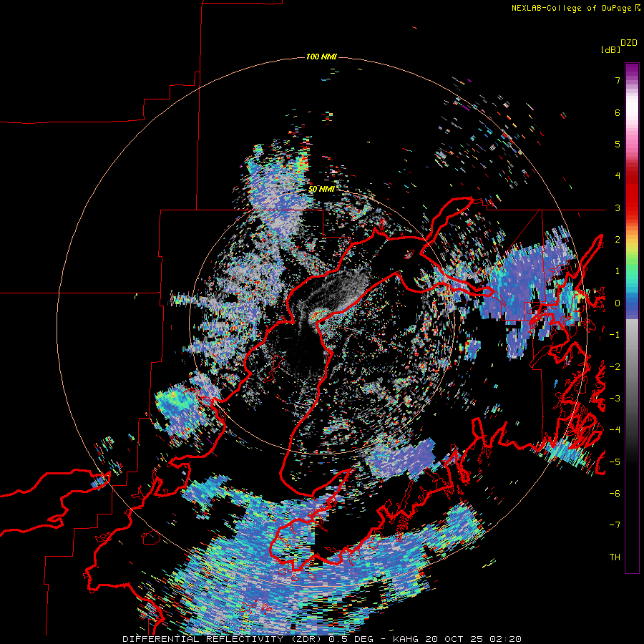The height and width of the screenshot is (644, 644).
Task: Click the 50 NMI range ring label
Action: (x=321, y=189)
